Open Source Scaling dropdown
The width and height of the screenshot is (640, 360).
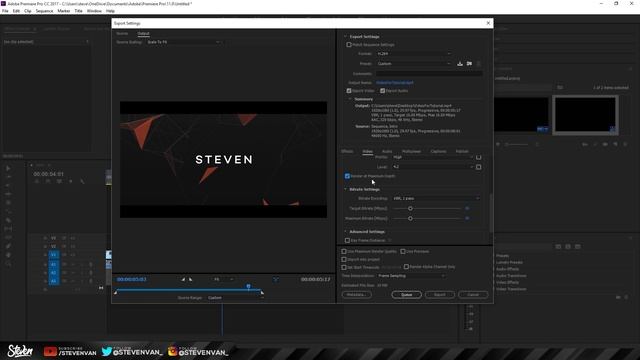(x=184, y=42)
